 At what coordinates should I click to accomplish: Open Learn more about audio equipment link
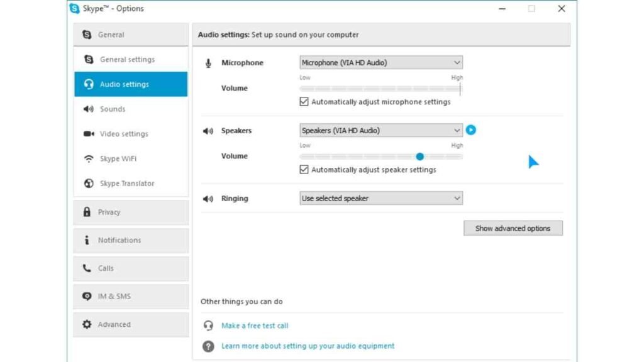[x=308, y=346]
